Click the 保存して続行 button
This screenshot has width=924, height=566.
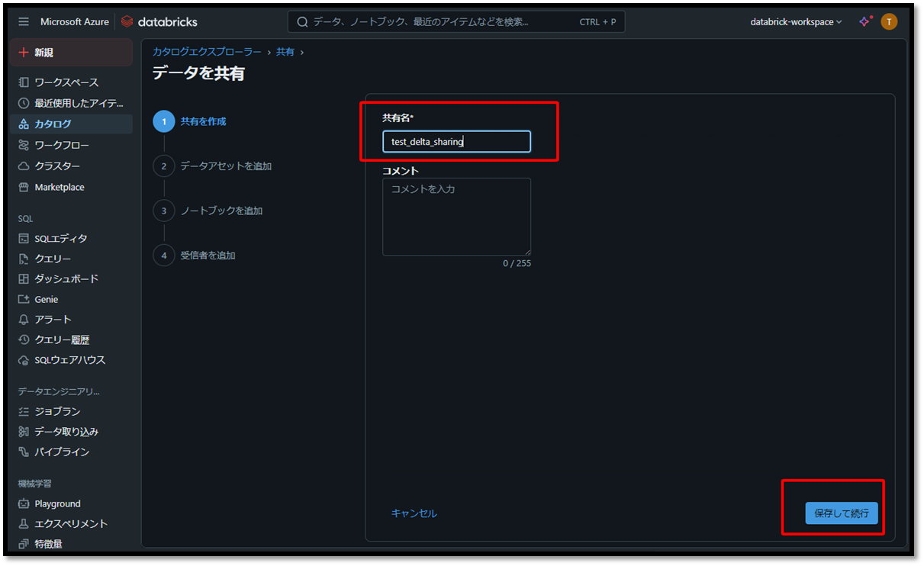(x=842, y=513)
